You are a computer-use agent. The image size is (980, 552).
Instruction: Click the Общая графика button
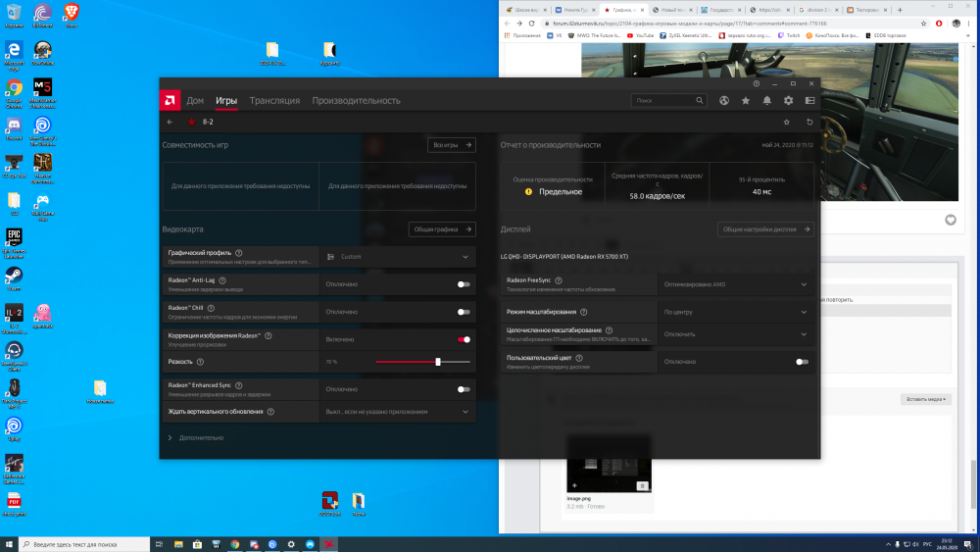[x=442, y=229]
